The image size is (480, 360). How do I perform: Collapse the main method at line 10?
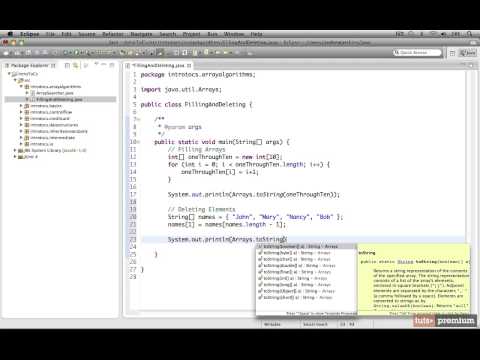(x=138, y=142)
